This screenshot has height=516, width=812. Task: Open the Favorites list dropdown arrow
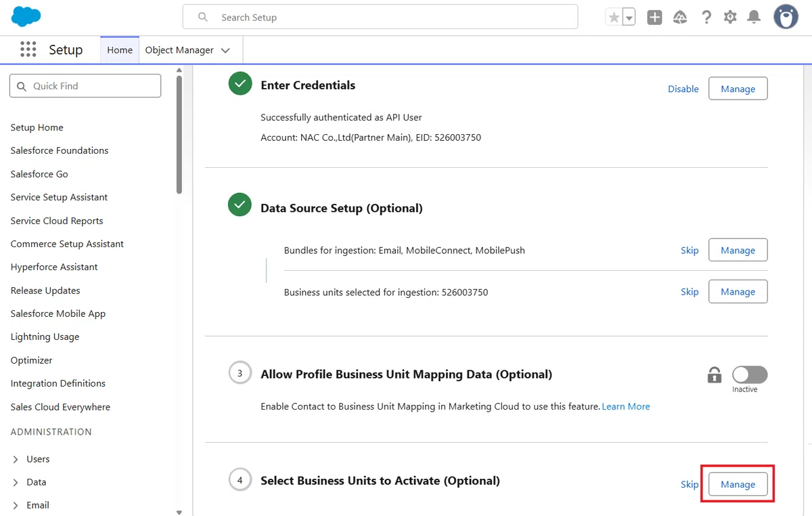[629, 18]
